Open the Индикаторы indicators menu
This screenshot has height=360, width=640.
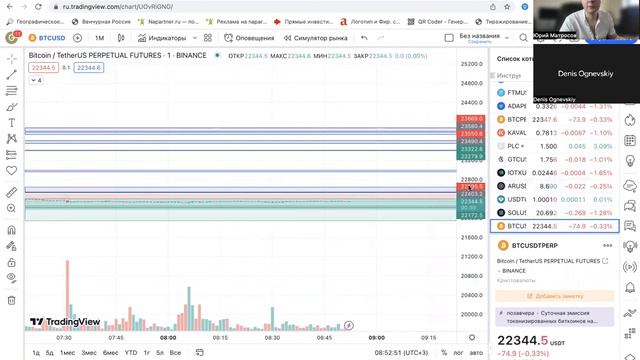click(162, 38)
